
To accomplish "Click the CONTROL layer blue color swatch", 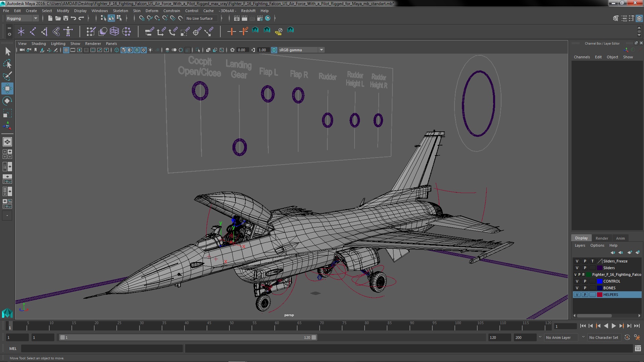I will click(x=600, y=281).
